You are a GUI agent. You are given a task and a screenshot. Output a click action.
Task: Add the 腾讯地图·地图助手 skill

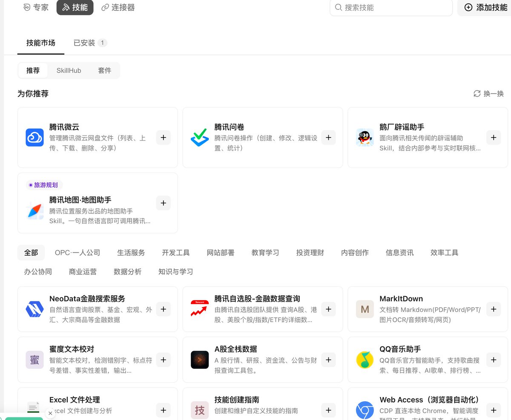(x=164, y=203)
